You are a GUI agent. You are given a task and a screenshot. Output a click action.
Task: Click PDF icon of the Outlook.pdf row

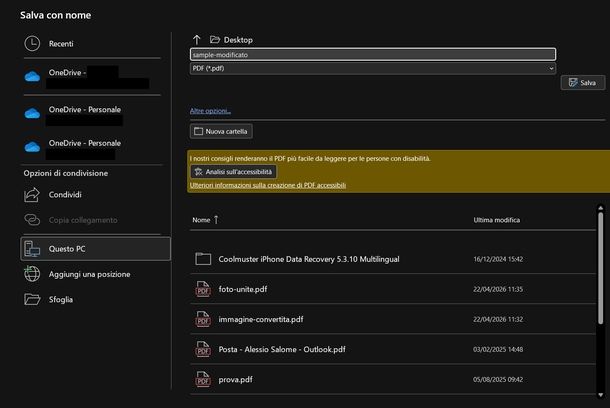click(x=203, y=349)
